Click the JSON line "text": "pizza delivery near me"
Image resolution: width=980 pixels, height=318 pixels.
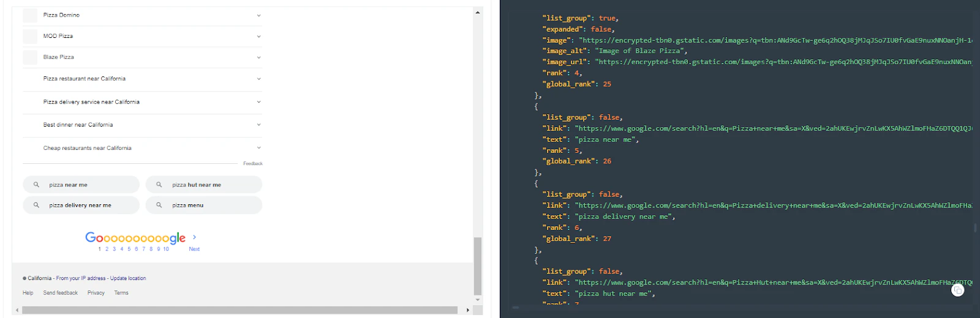609,216
